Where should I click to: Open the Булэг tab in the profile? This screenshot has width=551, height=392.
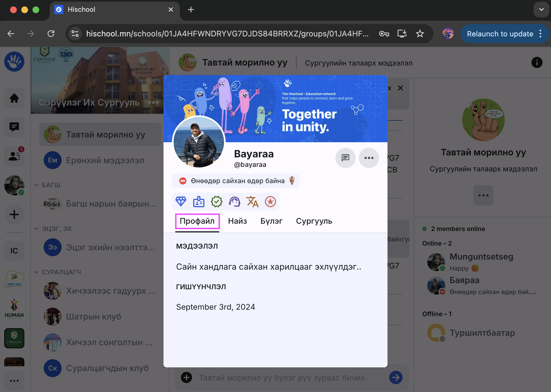[271, 221]
